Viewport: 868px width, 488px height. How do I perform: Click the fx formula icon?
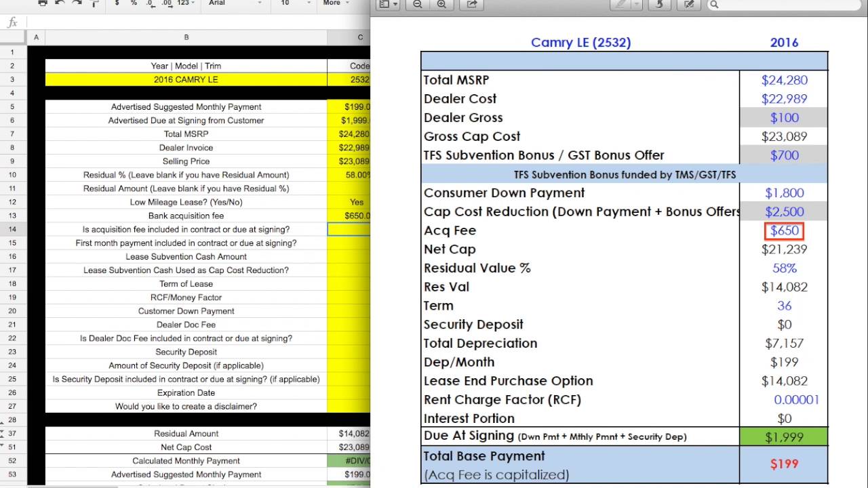coord(12,22)
